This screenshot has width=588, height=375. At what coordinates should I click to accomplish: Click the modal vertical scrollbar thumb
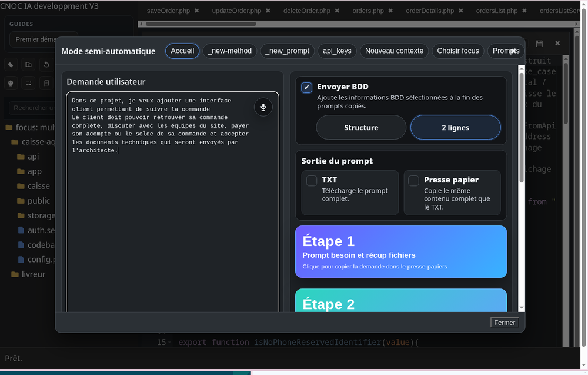521,128
